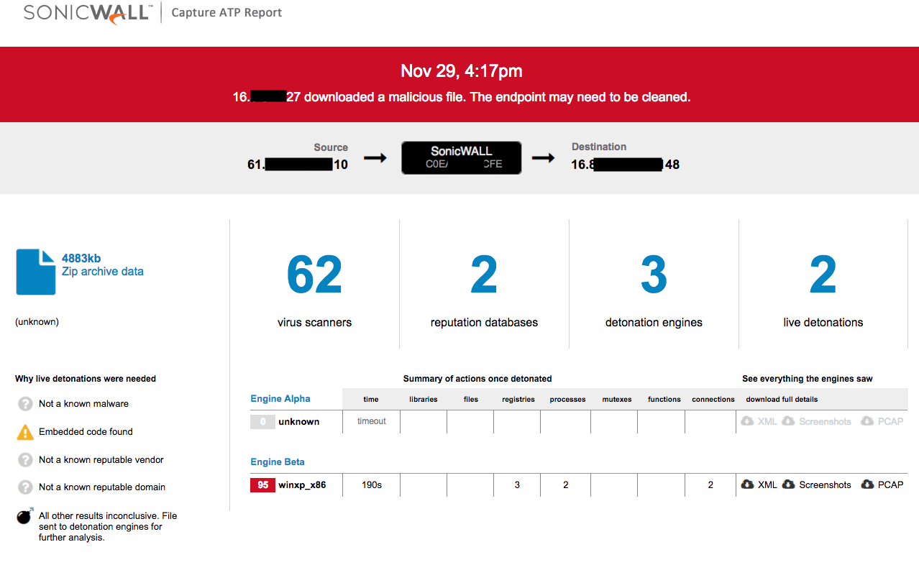Click the 2 live detonations count

823,275
